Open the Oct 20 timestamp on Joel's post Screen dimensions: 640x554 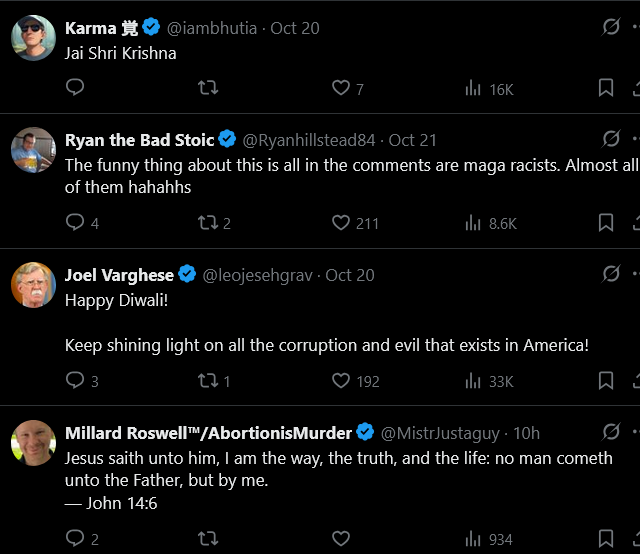[352, 274]
